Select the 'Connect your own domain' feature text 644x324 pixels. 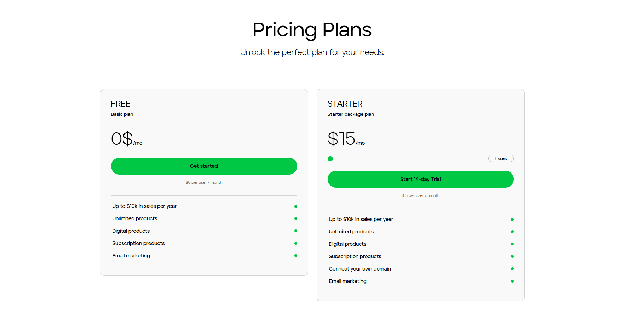point(360,269)
